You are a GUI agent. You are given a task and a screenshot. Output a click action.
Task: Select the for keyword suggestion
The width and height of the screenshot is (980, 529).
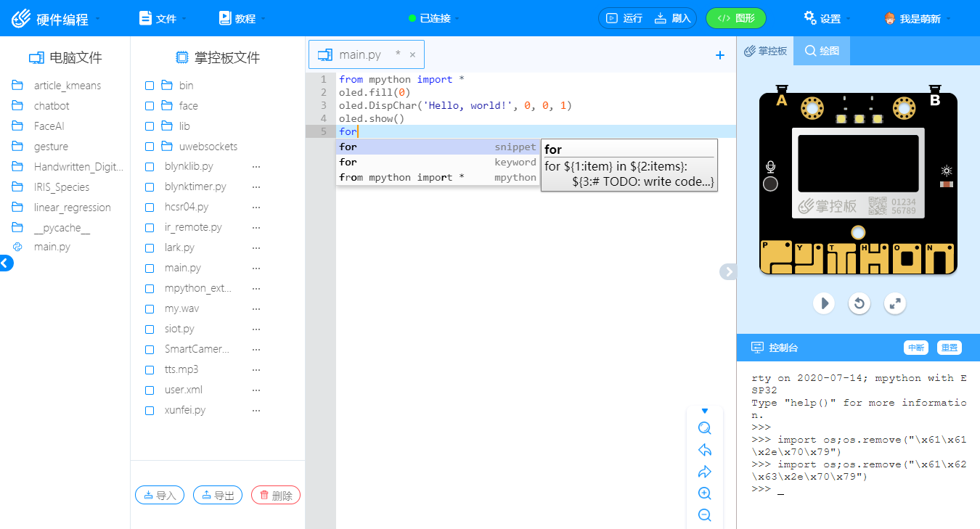[x=438, y=162]
